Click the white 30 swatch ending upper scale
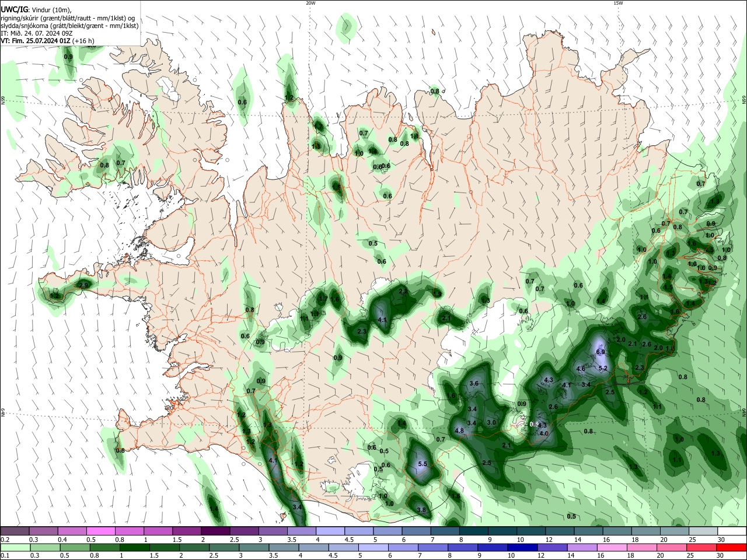This screenshot has height=560, width=747. [x=732, y=531]
